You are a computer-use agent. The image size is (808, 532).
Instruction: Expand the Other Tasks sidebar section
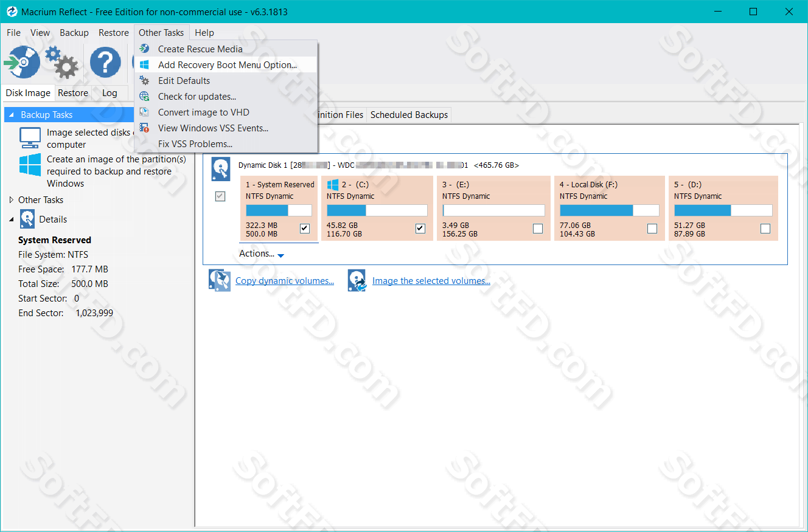(x=11, y=199)
